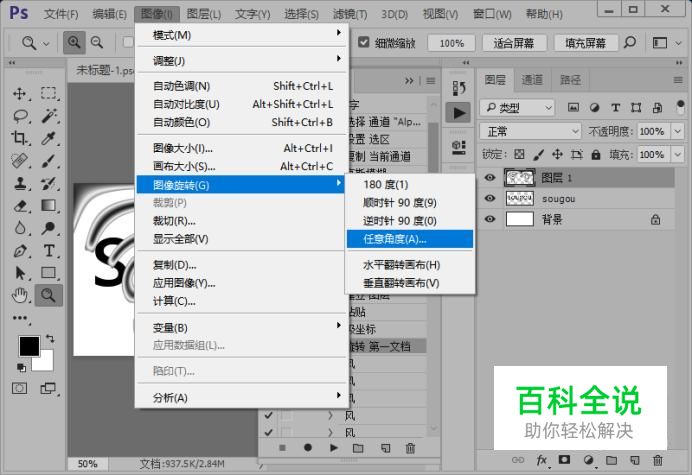692x475 pixels.
Task: Open blend mode dropdown 正常
Action: [x=530, y=131]
